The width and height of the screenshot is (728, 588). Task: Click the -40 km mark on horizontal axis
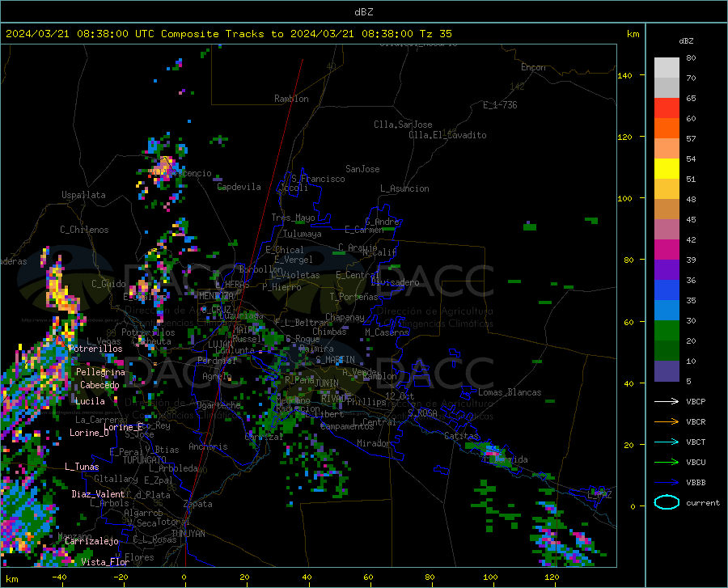pos(59,577)
